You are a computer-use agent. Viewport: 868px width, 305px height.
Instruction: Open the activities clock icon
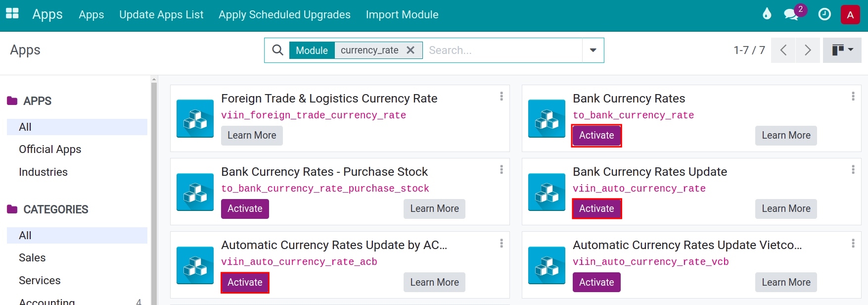[x=824, y=14]
